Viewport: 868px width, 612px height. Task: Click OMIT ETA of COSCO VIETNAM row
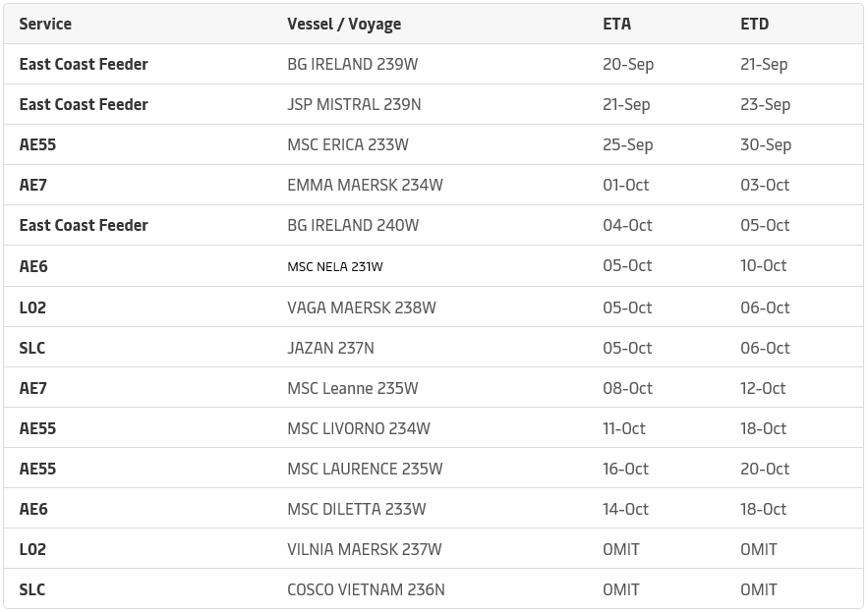pos(621,590)
